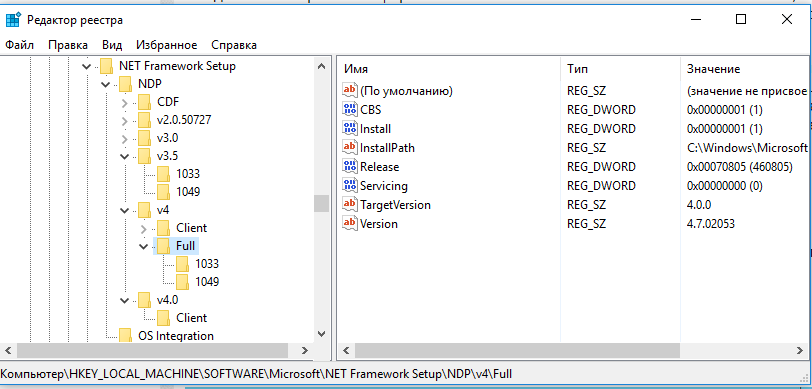Image resolution: width=812 pixels, height=389 pixels.
Task: Open the Вид menu
Action: pyautogui.click(x=112, y=45)
